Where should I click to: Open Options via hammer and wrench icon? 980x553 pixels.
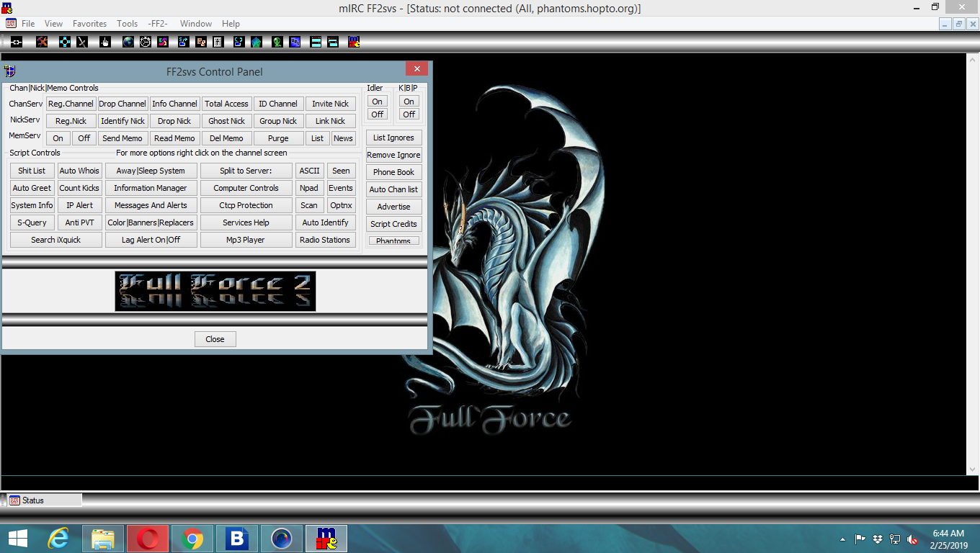click(43, 42)
